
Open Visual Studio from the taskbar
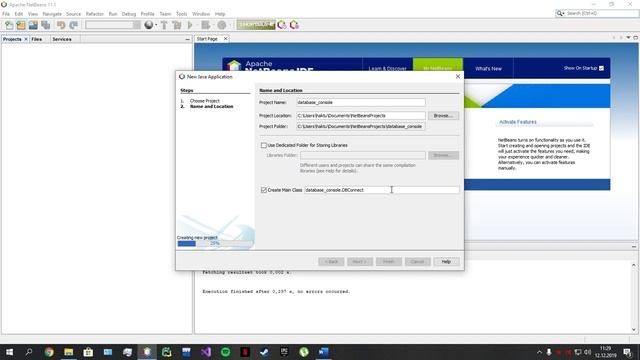pyautogui.click(x=206, y=352)
